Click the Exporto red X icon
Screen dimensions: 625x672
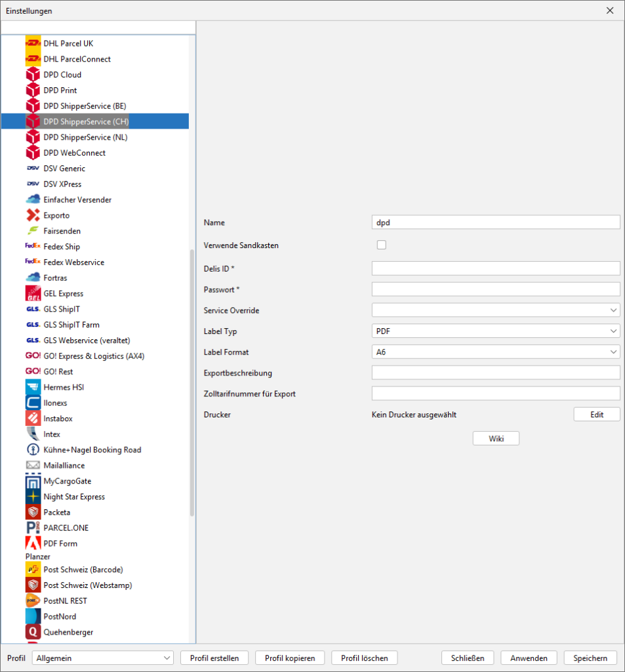coord(33,215)
